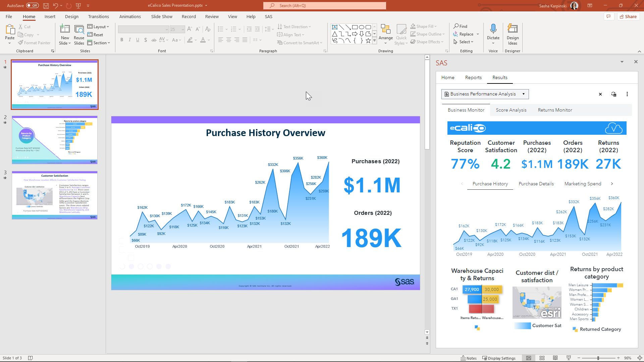Switch to Score Analysis tab
The width and height of the screenshot is (644, 362).
pyautogui.click(x=511, y=110)
